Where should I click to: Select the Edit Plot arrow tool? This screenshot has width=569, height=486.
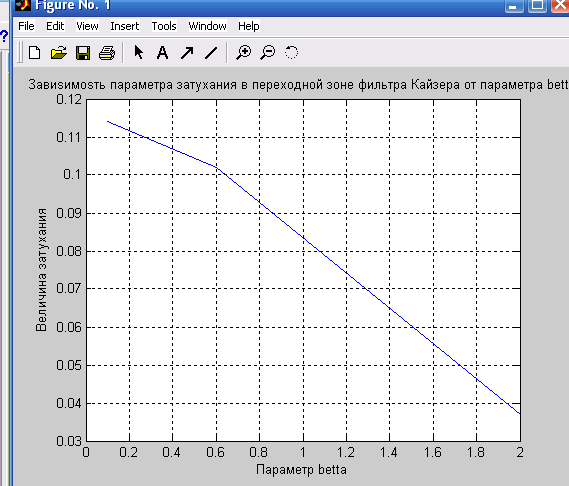(x=138, y=53)
